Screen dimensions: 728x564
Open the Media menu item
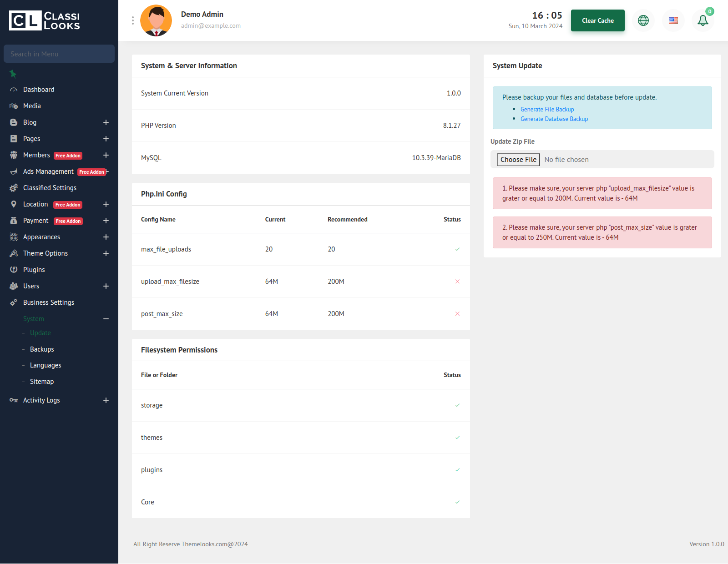click(x=32, y=106)
